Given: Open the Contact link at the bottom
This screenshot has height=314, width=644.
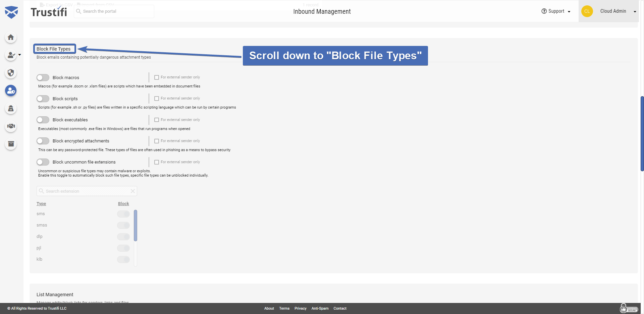Looking at the screenshot, I should click(x=340, y=308).
